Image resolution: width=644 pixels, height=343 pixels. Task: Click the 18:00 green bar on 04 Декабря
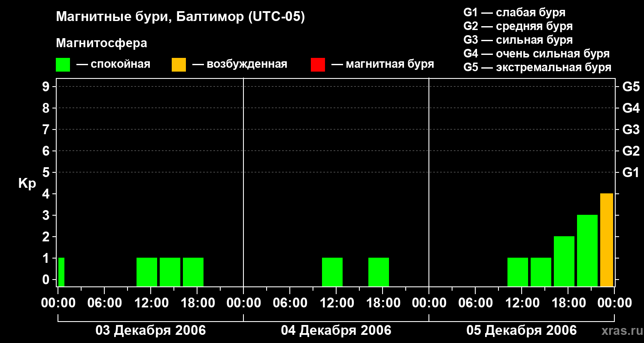point(379,272)
